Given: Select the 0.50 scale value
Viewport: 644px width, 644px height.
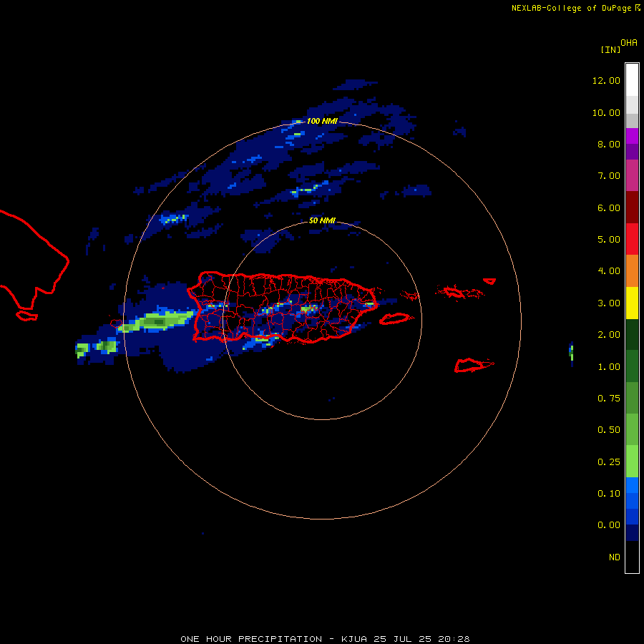Looking at the screenshot, I should pyautogui.click(x=609, y=430).
